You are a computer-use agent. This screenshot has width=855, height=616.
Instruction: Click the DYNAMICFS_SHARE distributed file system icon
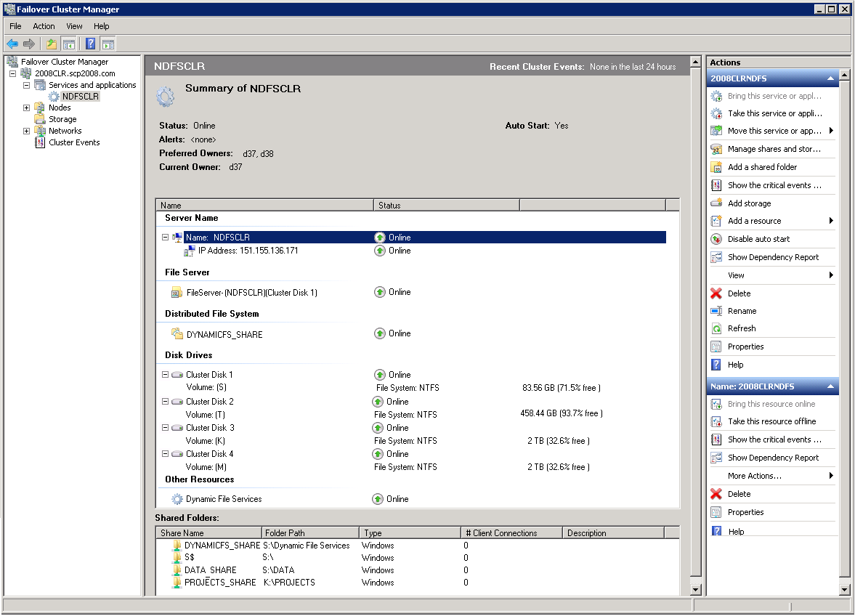pos(177,334)
